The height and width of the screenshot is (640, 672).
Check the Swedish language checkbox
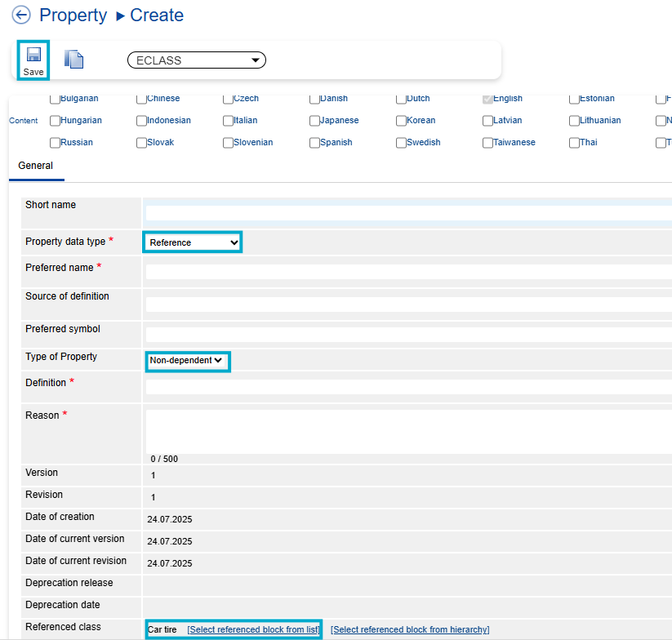coord(401,143)
